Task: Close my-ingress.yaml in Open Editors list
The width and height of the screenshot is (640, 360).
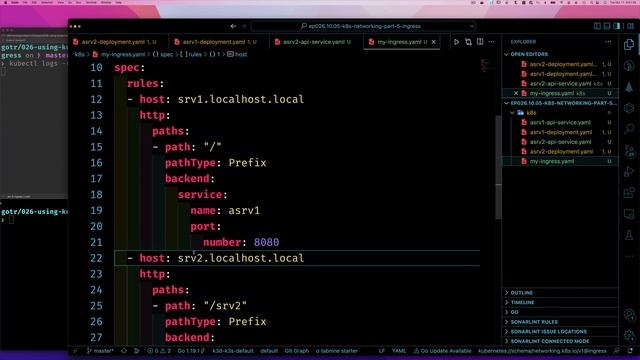Action: [x=516, y=93]
